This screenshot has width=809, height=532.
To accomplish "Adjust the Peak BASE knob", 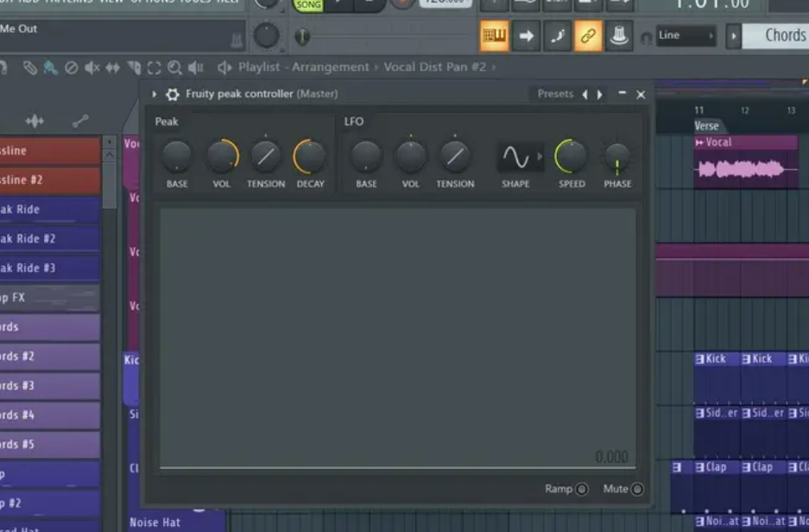I will [x=176, y=156].
